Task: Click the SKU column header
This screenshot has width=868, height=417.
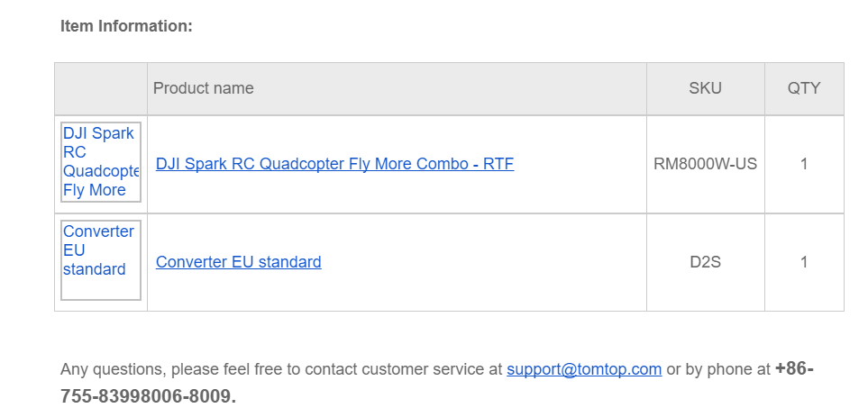Action: (705, 88)
